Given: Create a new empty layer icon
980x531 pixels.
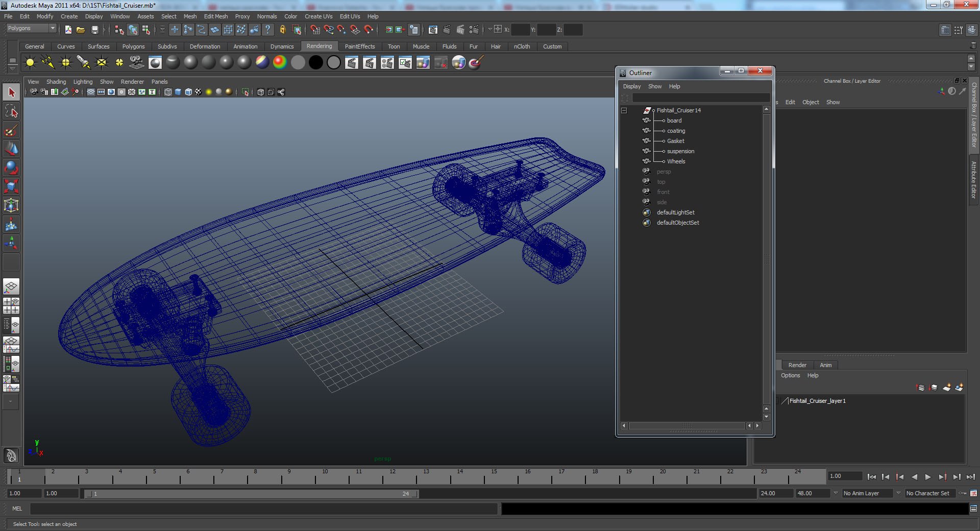Looking at the screenshot, I should coord(946,388).
